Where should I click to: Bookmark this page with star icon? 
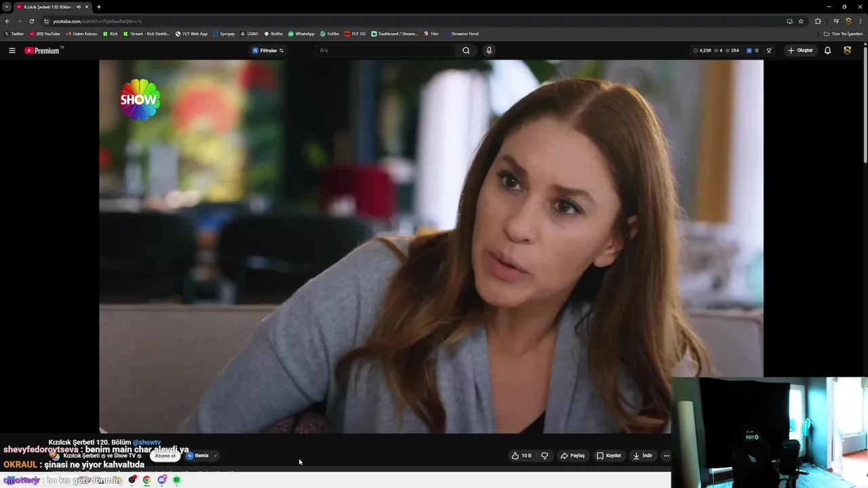click(x=801, y=21)
